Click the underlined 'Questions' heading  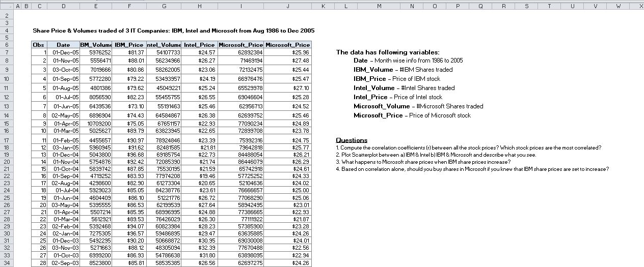[352, 140]
